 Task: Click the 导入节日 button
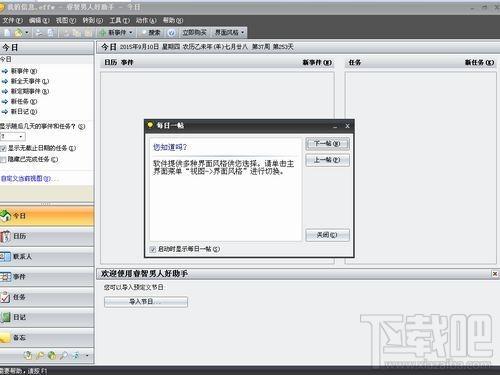(146, 302)
